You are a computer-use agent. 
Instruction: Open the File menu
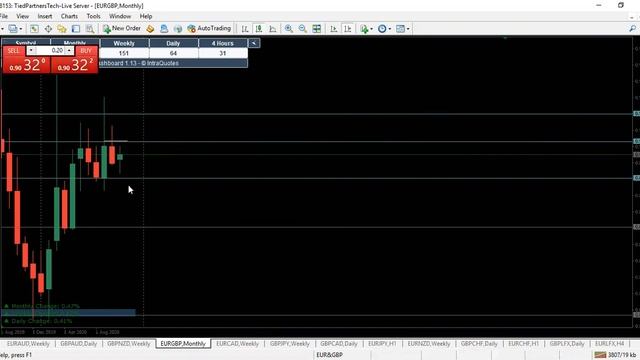click(4, 16)
